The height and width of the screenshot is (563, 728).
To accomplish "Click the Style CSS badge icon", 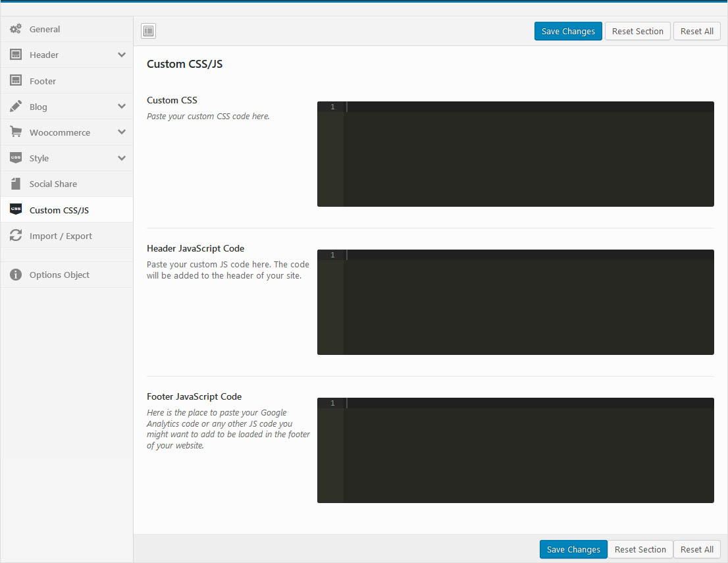I will tap(16, 158).
